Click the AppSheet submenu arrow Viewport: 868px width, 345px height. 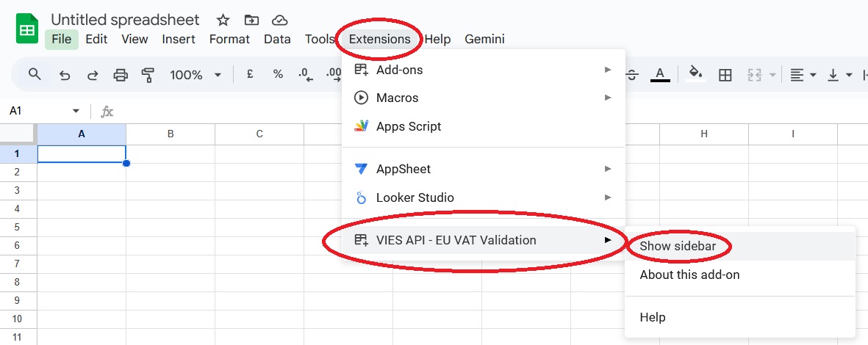click(x=608, y=169)
